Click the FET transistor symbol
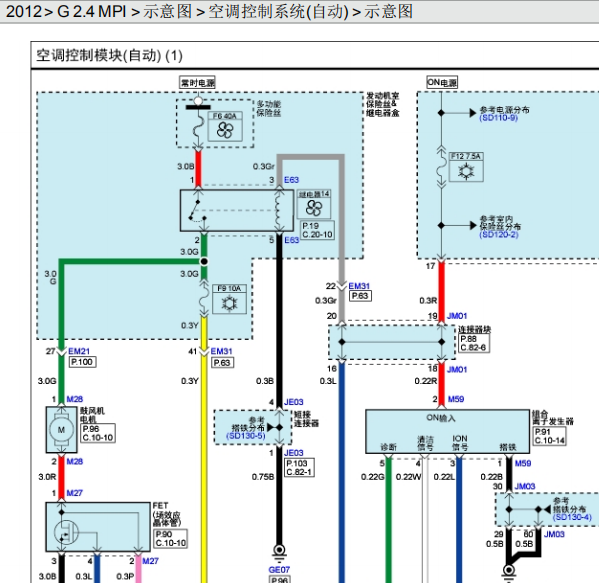 coord(66,532)
